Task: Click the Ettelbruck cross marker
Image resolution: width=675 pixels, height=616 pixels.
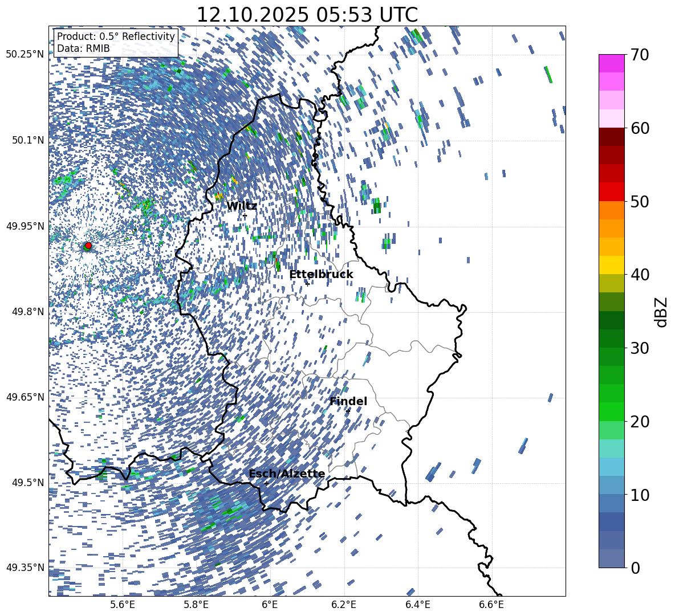Action: pyautogui.click(x=307, y=283)
